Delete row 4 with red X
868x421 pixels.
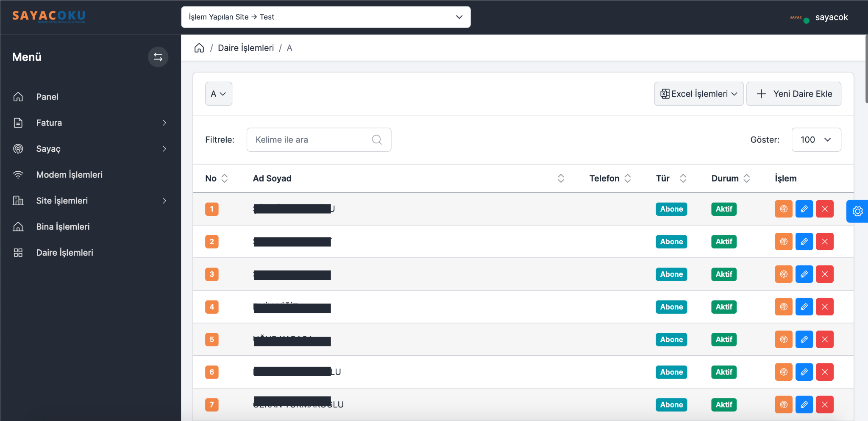pos(825,307)
